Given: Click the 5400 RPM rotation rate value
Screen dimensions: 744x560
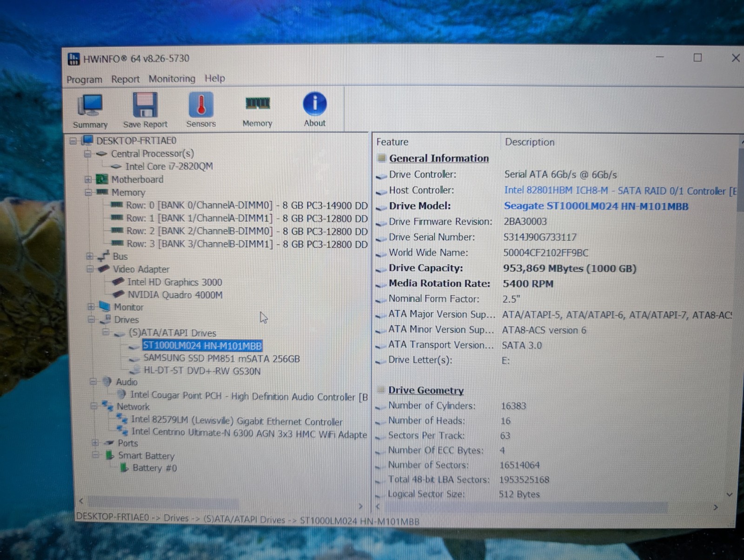Looking at the screenshot, I should click(x=528, y=284).
